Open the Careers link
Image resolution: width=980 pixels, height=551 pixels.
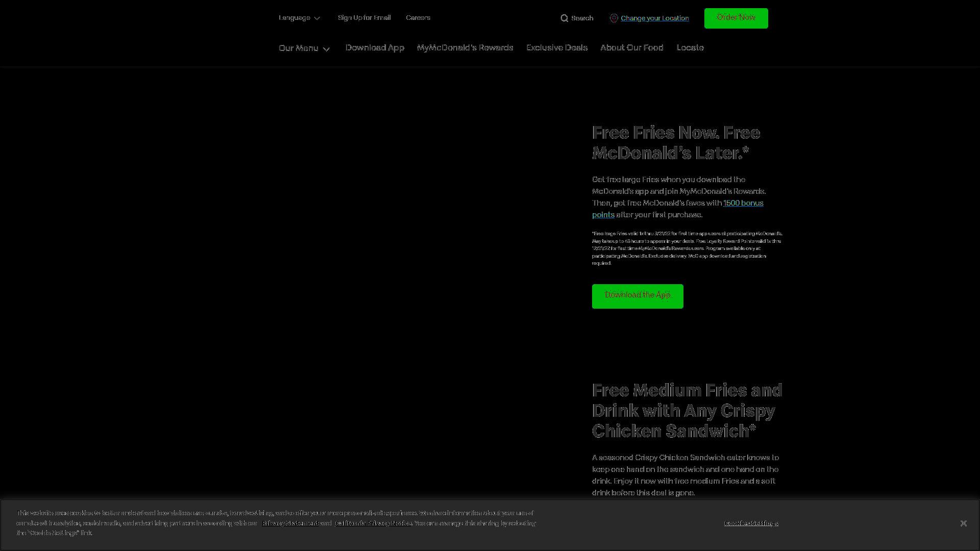click(418, 18)
